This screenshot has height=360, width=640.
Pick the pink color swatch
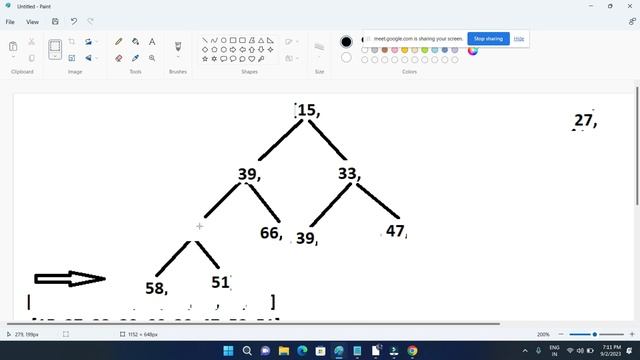[x=395, y=50]
